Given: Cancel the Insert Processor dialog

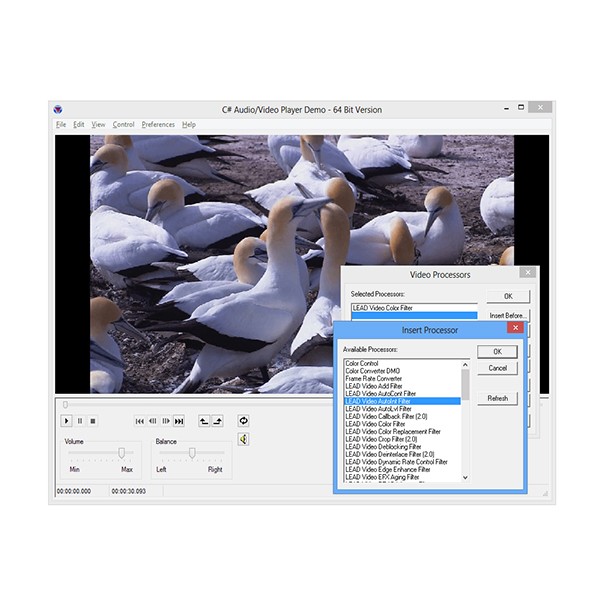Looking at the screenshot, I should pyautogui.click(x=497, y=368).
